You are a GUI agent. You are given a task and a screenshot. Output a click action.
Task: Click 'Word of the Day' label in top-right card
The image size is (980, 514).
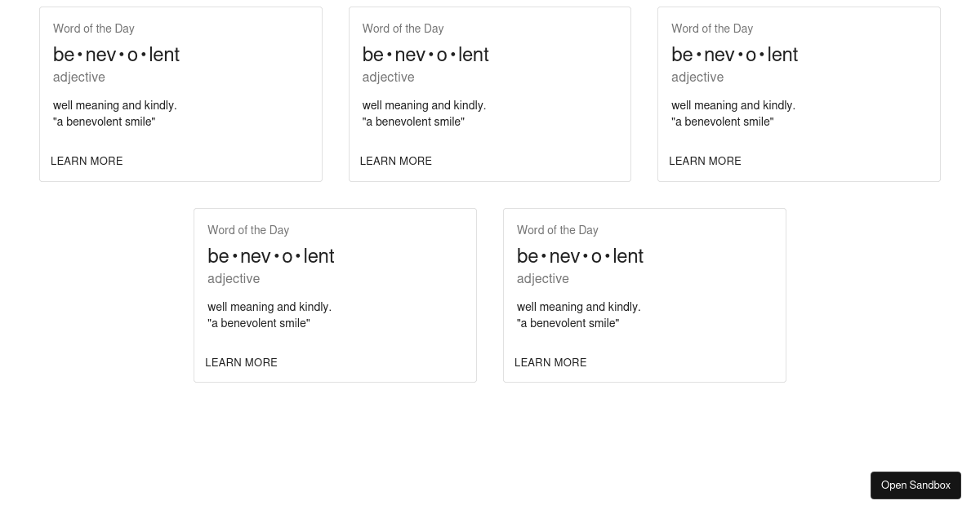[712, 29]
